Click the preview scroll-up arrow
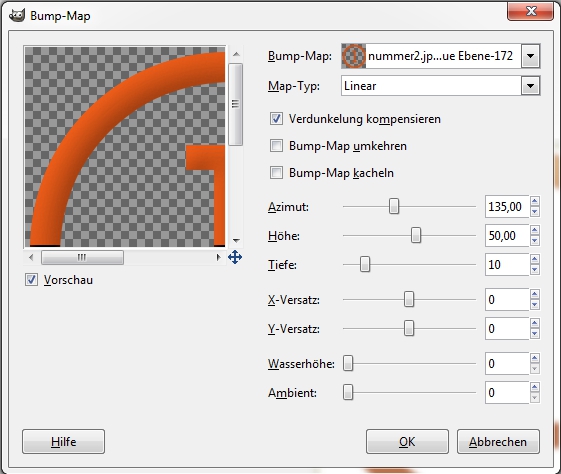561x474 pixels. click(x=236, y=54)
